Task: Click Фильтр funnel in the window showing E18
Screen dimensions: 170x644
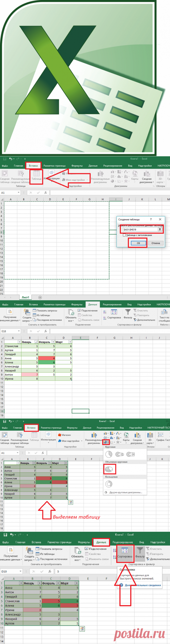Action: [x=128, y=314]
